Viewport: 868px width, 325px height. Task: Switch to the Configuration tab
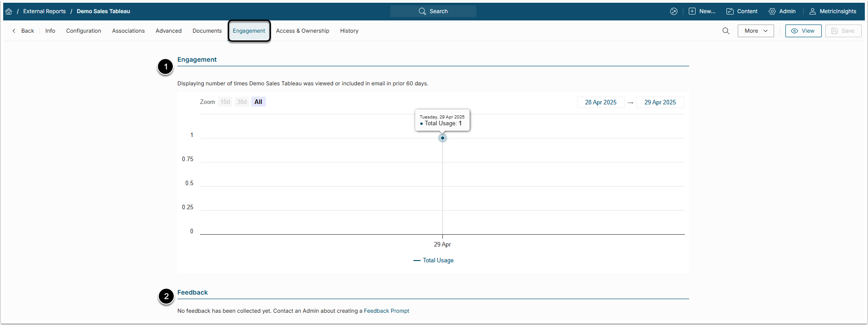pyautogui.click(x=83, y=31)
